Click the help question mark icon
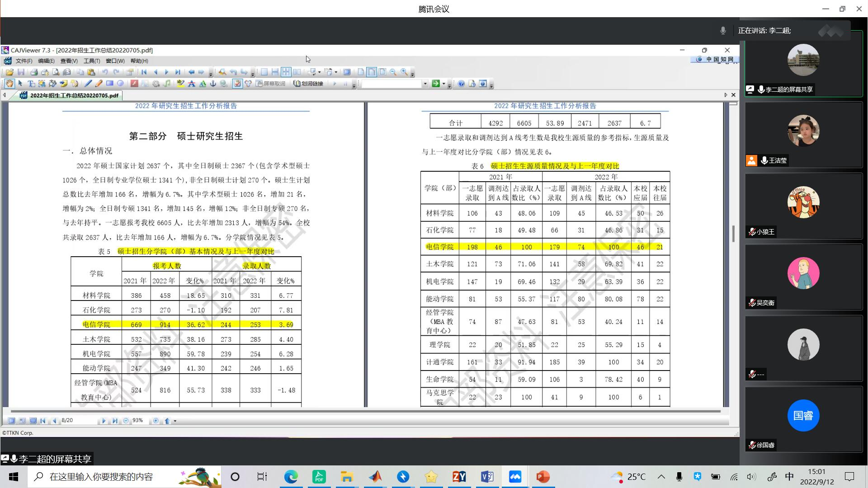The width and height of the screenshot is (868, 488). [x=461, y=84]
